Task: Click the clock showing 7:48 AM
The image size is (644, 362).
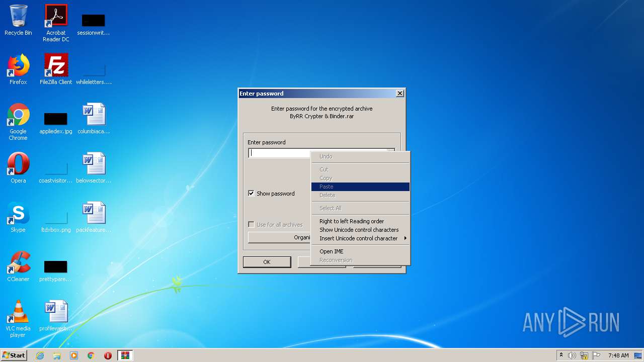Action: pyautogui.click(x=618, y=355)
